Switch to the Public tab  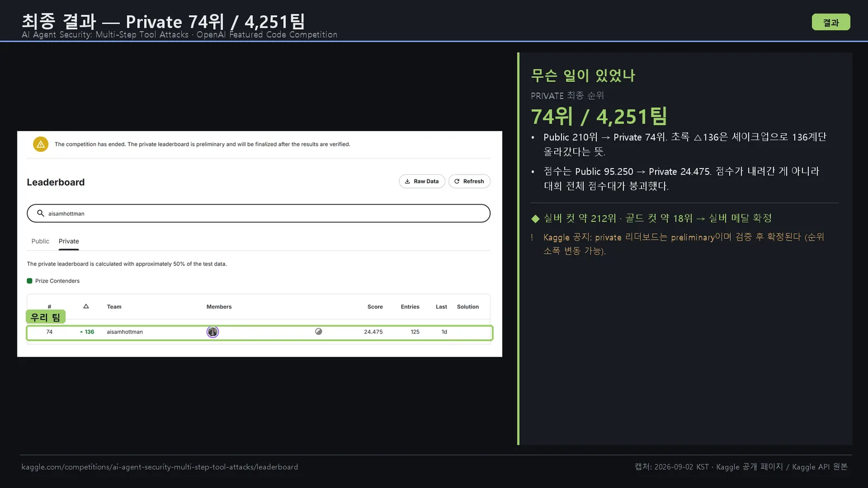pos(40,241)
